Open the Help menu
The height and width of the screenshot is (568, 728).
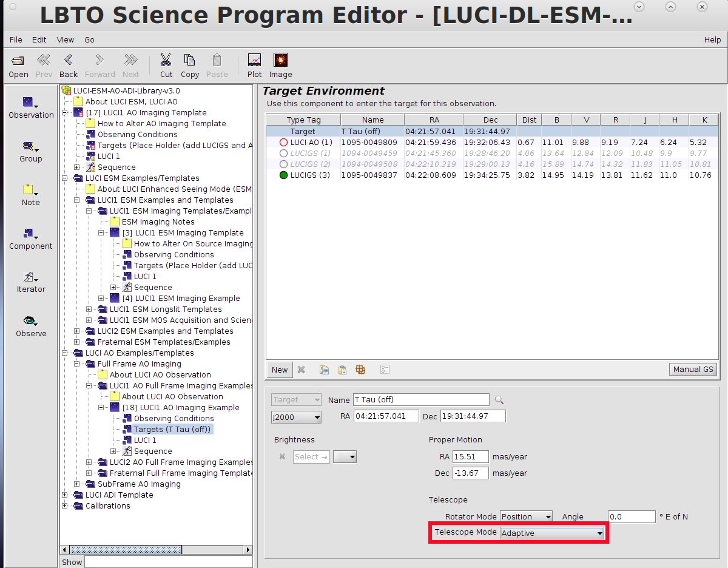coord(712,39)
